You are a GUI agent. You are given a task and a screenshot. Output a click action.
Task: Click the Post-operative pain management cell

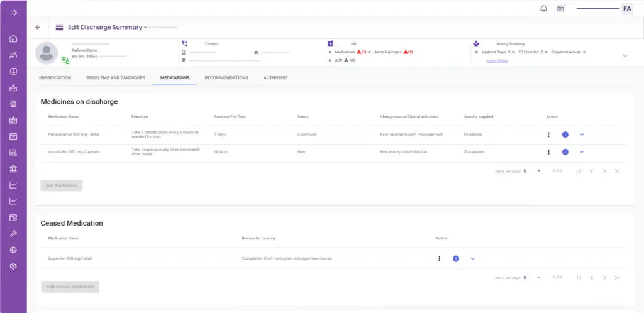click(x=411, y=135)
